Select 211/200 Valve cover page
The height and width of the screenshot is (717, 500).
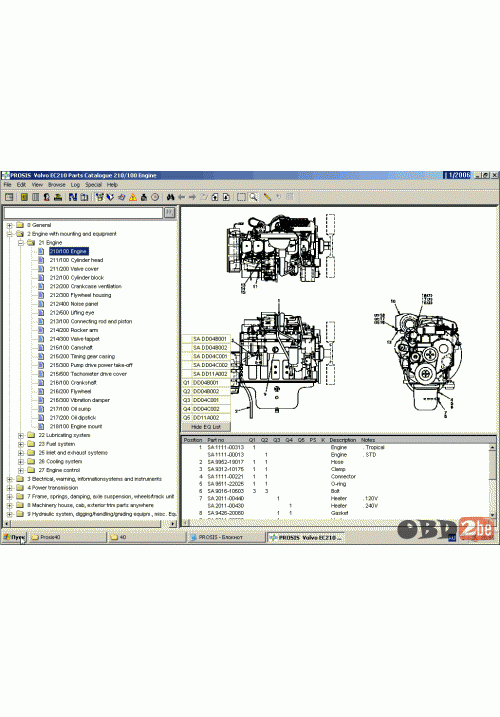74,269
